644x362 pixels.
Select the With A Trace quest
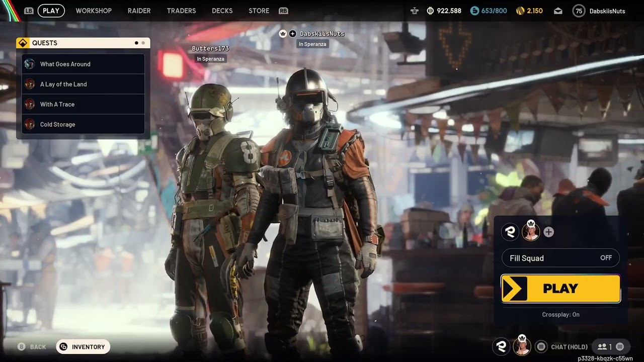coord(83,104)
